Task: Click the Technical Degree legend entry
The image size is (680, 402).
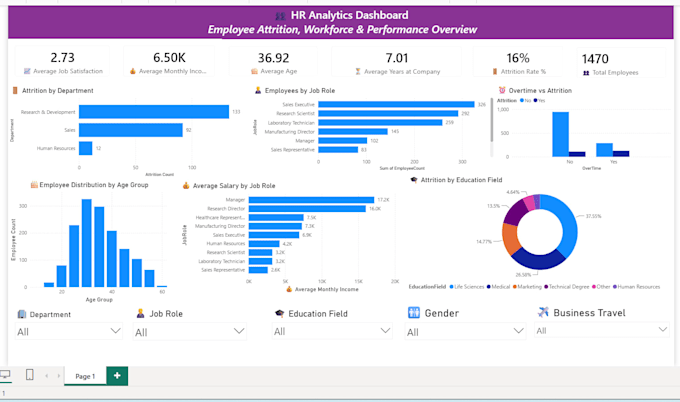Action: 567,287
